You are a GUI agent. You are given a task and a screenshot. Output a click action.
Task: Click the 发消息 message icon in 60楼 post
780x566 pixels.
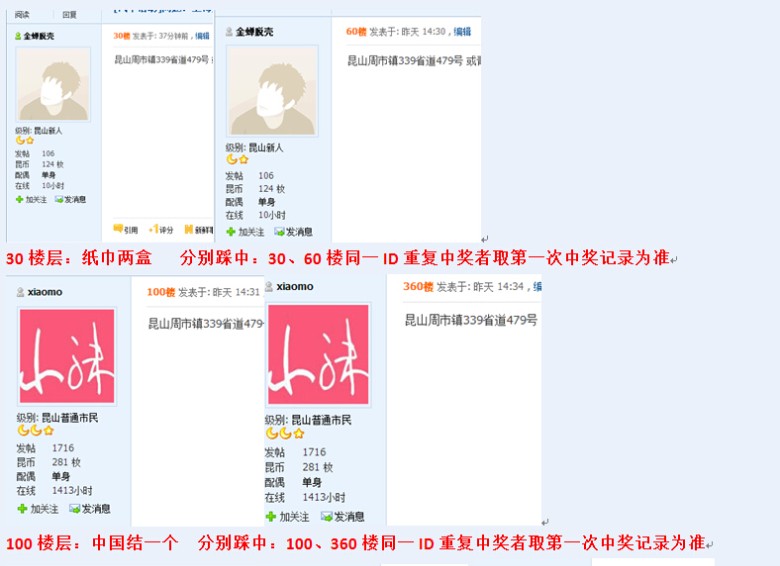pos(280,232)
